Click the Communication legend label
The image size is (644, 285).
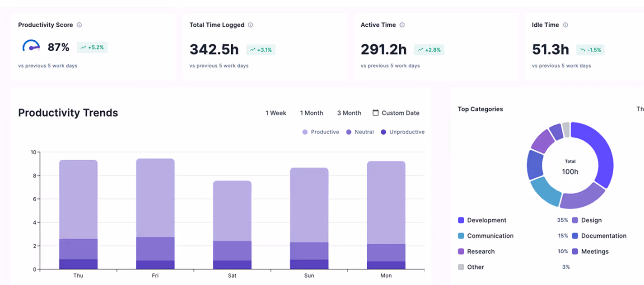click(490, 236)
